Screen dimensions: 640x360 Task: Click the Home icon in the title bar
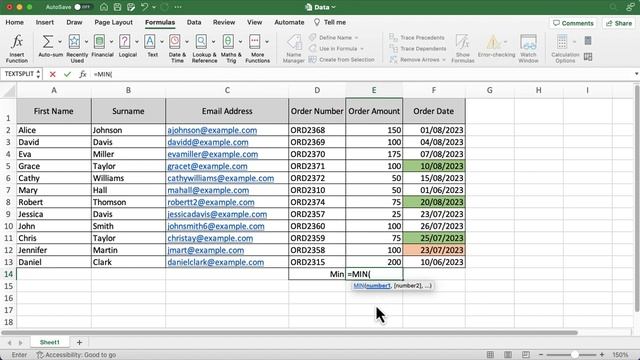coord(104,7)
